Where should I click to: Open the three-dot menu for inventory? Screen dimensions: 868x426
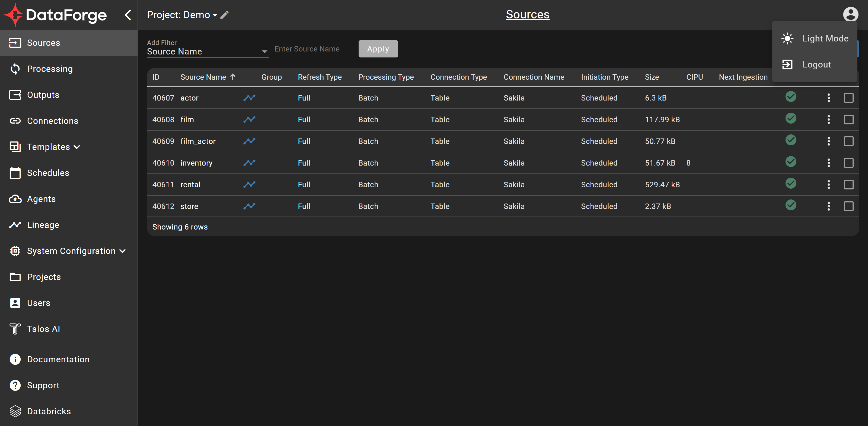click(x=829, y=163)
